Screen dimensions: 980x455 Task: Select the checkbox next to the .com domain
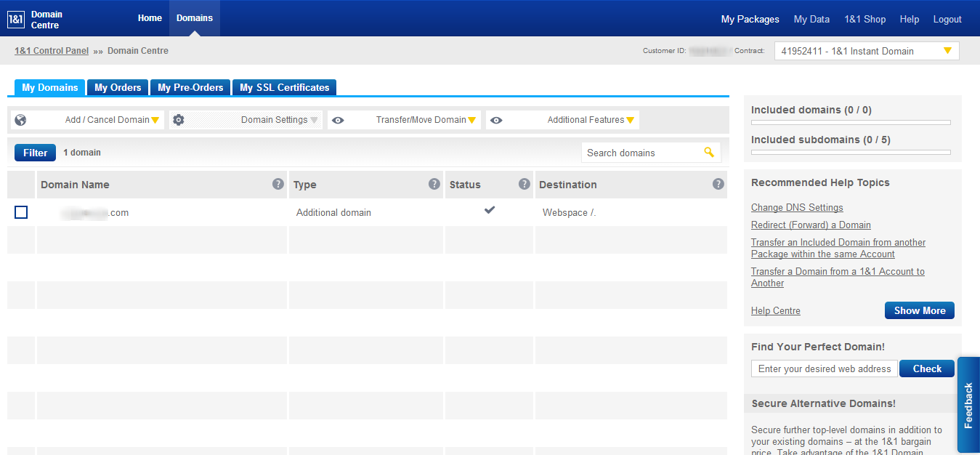coord(21,212)
